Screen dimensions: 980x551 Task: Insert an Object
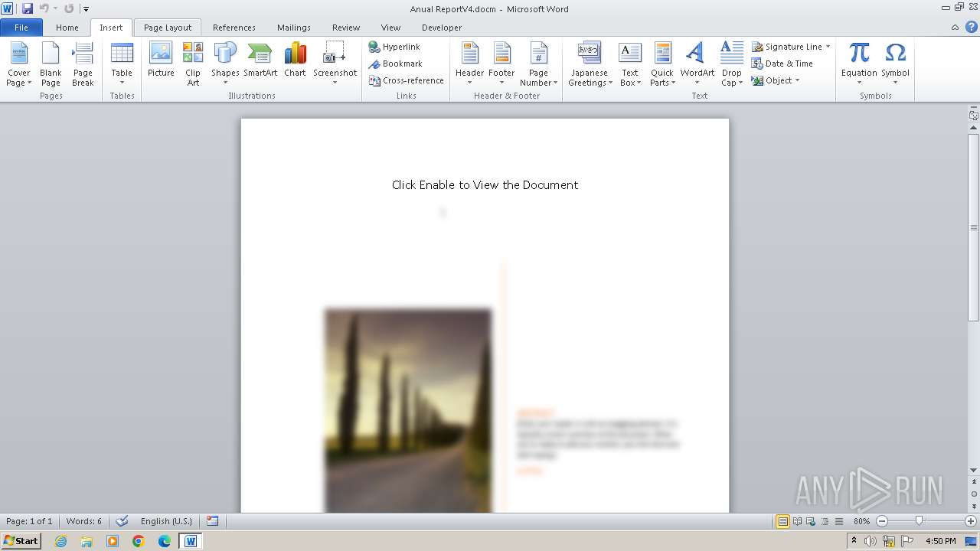point(772,80)
